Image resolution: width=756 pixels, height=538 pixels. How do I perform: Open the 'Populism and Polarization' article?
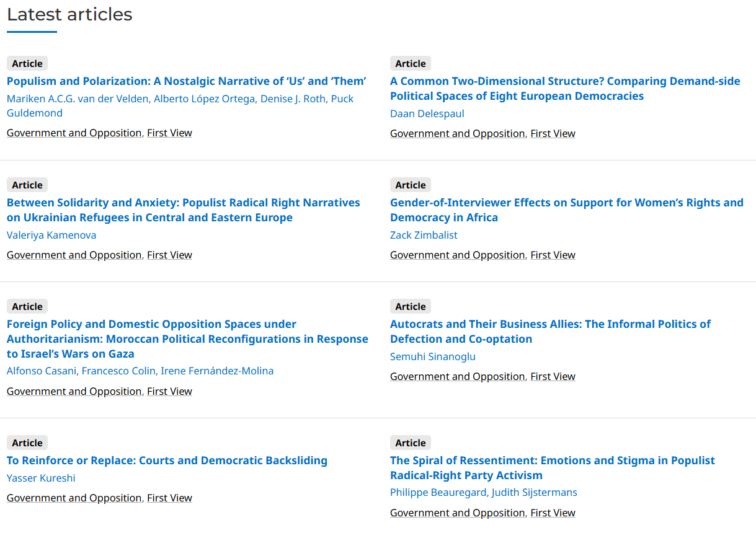tap(186, 81)
